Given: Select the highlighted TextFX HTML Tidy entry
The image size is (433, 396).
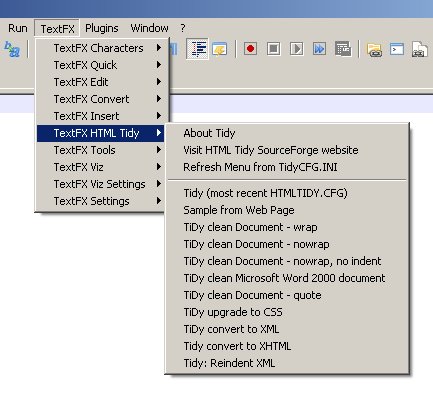Looking at the screenshot, I should tap(100, 133).
